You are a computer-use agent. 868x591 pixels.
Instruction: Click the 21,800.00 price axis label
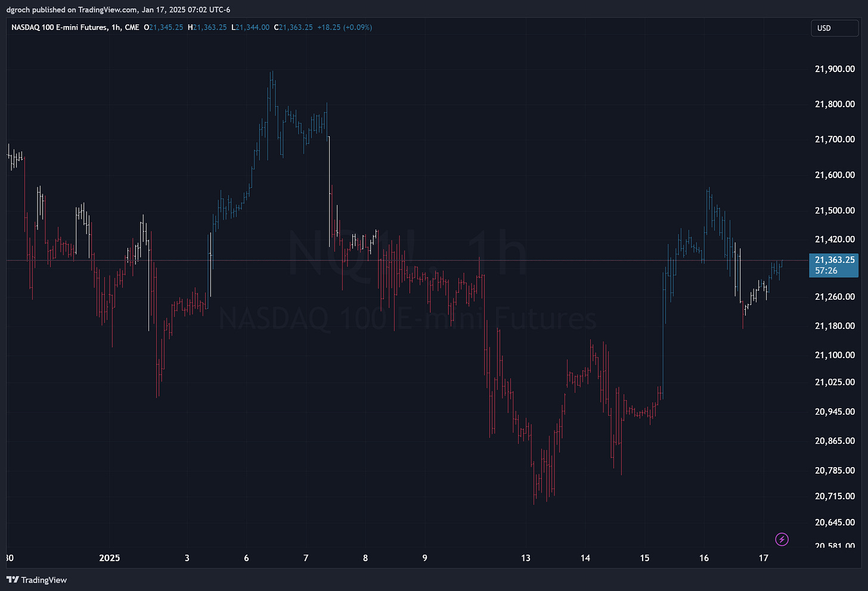tap(835, 104)
